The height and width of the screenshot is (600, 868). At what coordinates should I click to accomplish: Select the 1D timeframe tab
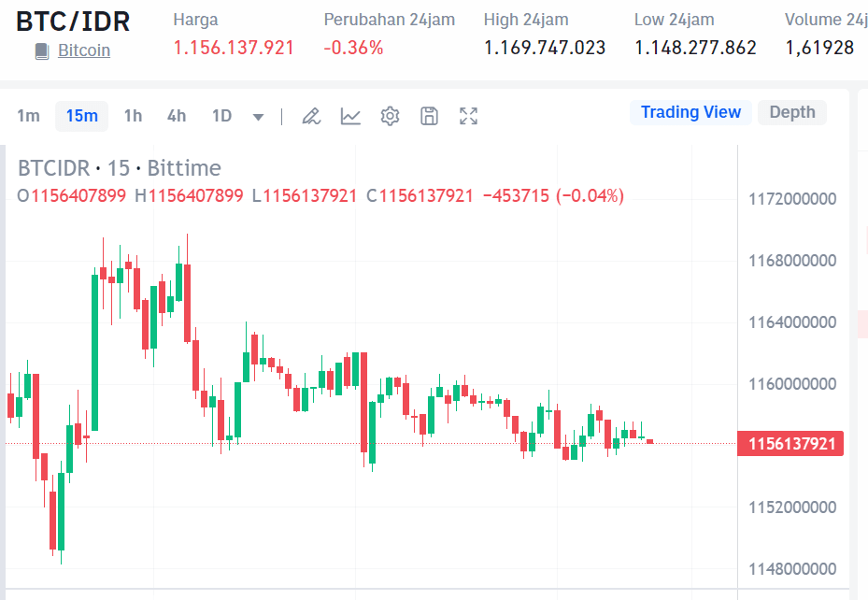tap(221, 116)
